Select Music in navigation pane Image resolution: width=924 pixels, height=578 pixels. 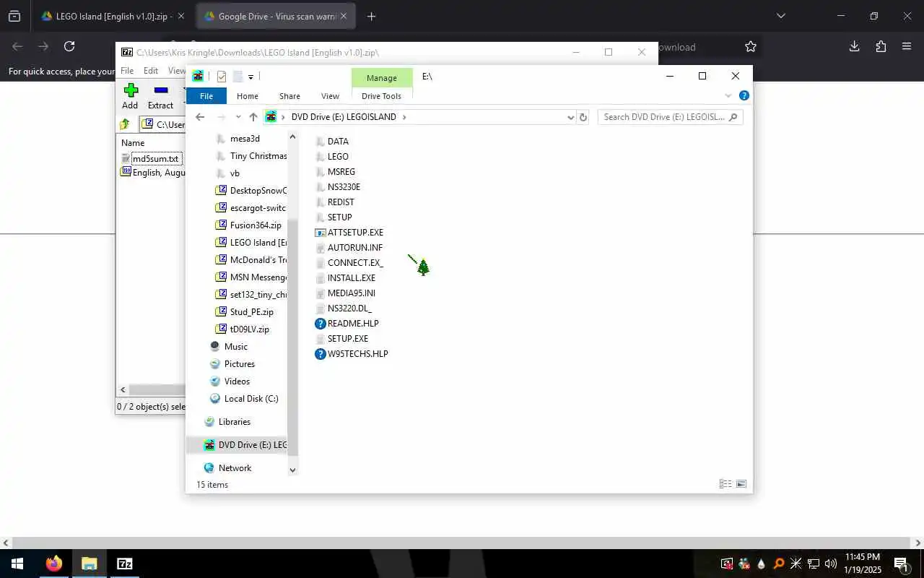point(235,347)
